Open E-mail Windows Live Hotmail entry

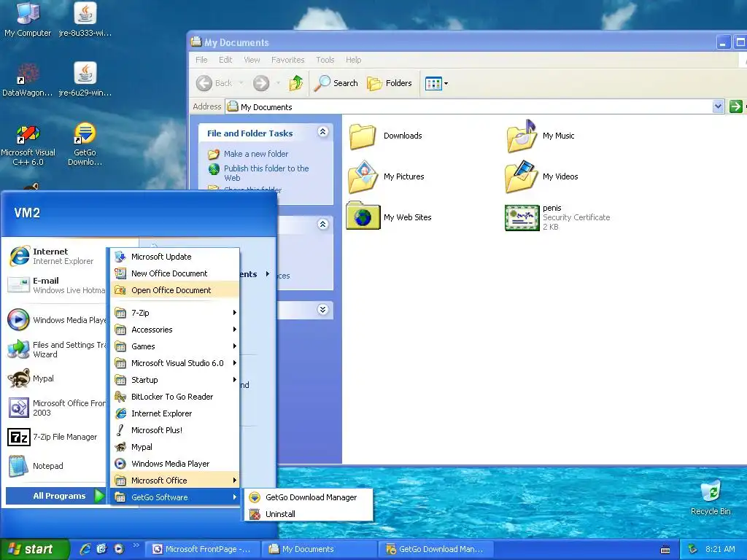pyautogui.click(x=56, y=285)
